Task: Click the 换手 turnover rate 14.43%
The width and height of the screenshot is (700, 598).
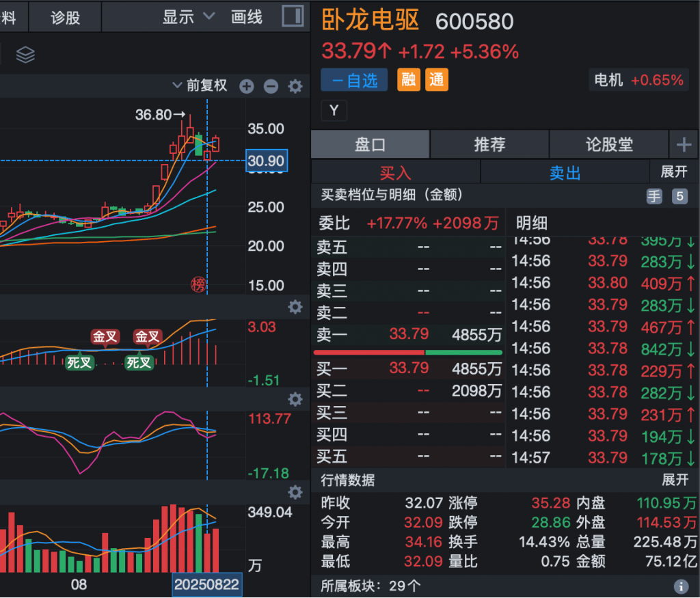Action: [544, 542]
